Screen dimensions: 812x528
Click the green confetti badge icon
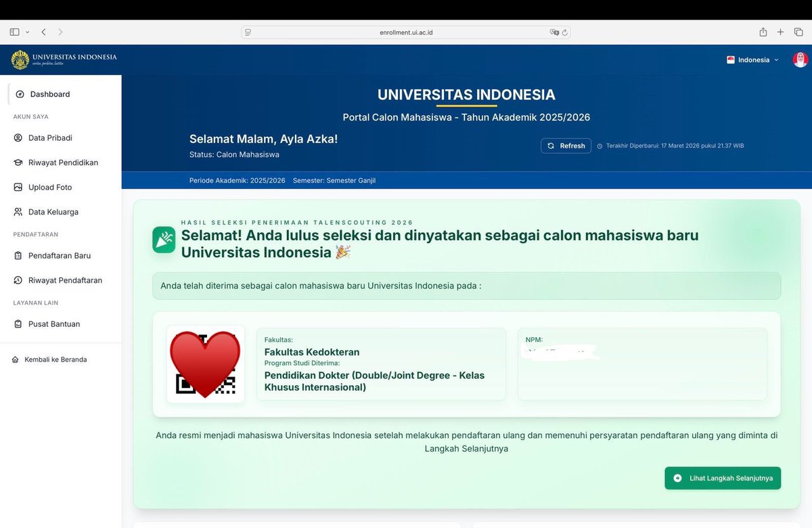point(164,240)
